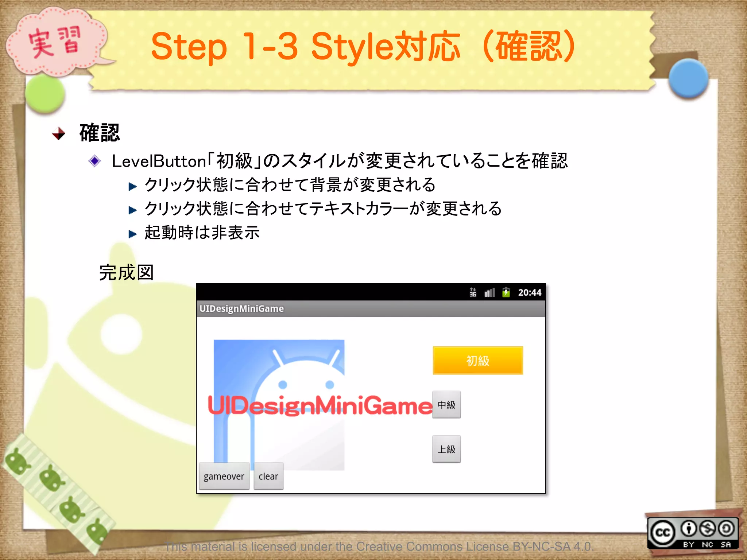
Task: Click the signal strength icon
Action: coord(489,292)
